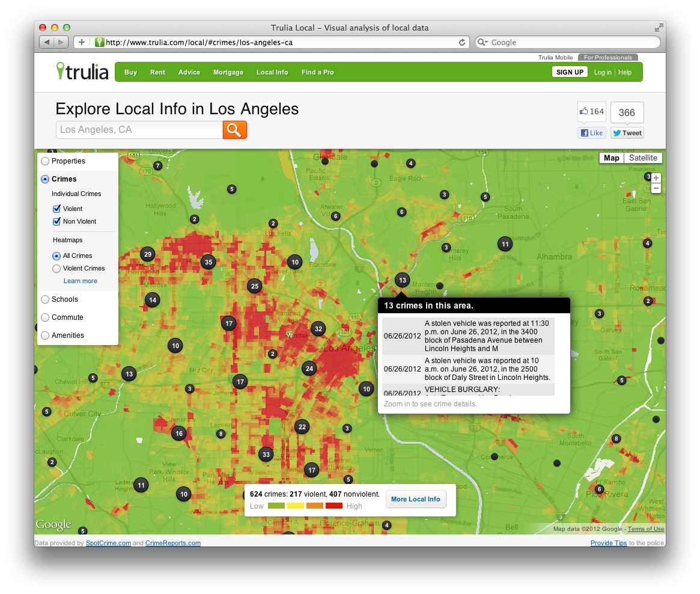Screen dimensions: 700x594
Task: Open crime cluster marker 35
Action: pos(208,262)
